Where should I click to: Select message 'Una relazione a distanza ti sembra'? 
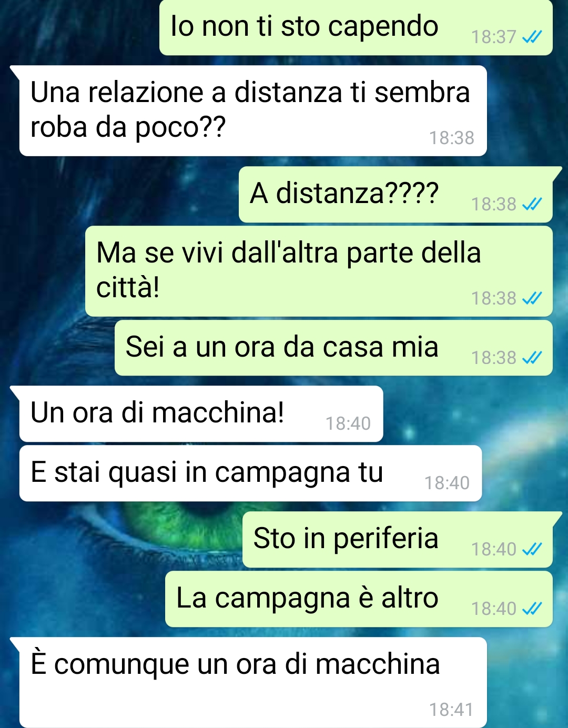(253, 110)
